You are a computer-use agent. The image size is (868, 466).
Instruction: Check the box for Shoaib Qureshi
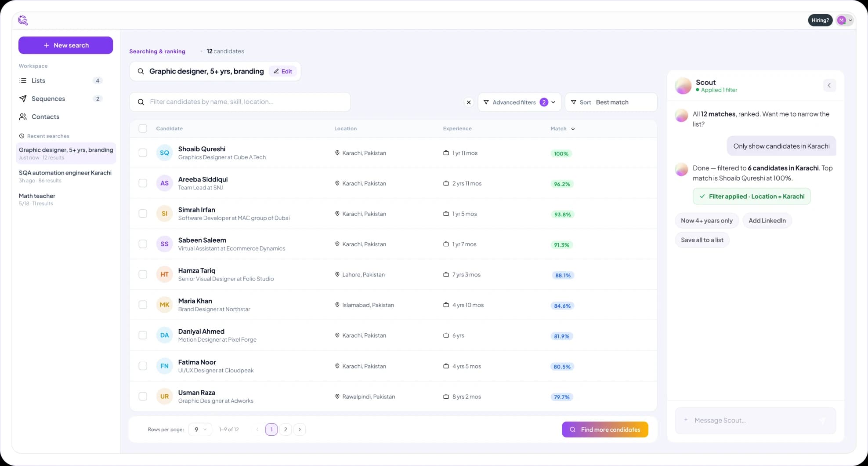[x=143, y=153]
